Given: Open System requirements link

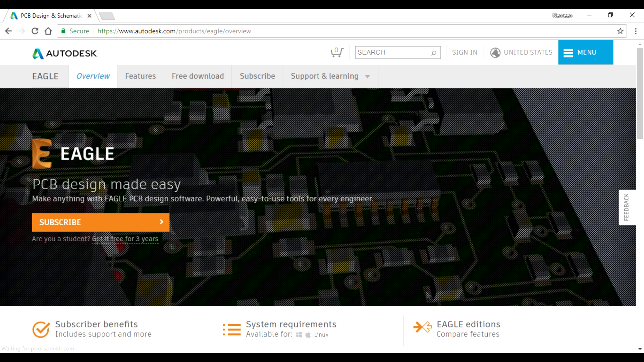Looking at the screenshot, I should (x=291, y=324).
